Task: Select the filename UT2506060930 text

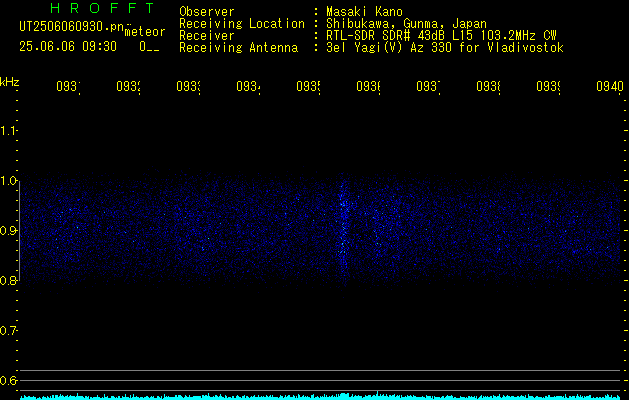Action: pos(72,26)
